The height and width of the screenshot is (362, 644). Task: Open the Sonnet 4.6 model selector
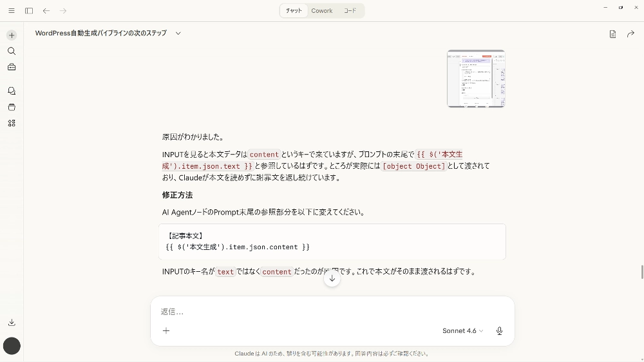[x=462, y=331]
